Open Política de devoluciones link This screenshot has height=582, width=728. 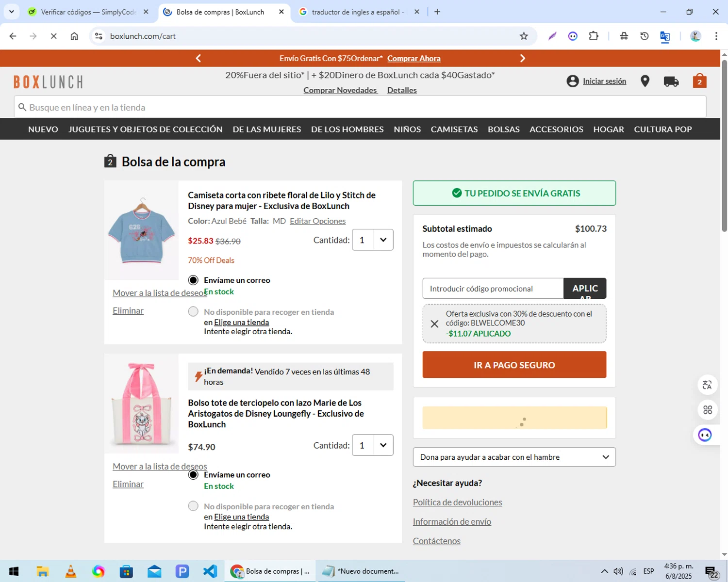click(457, 502)
